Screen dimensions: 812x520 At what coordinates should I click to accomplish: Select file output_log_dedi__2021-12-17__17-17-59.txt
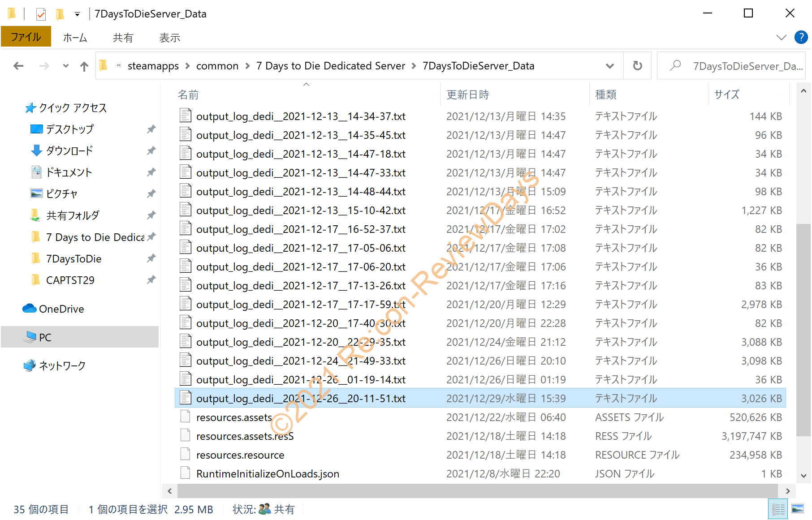pyautogui.click(x=301, y=305)
